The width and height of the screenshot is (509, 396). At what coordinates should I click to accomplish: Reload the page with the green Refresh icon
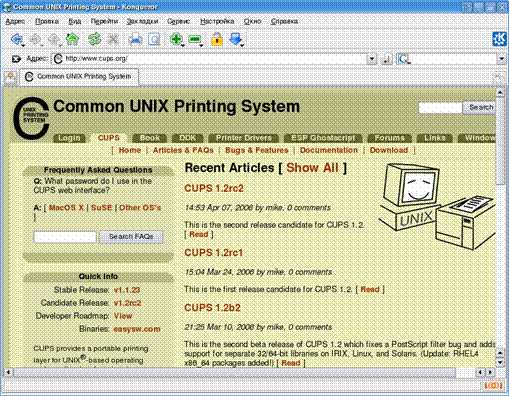[x=94, y=39]
